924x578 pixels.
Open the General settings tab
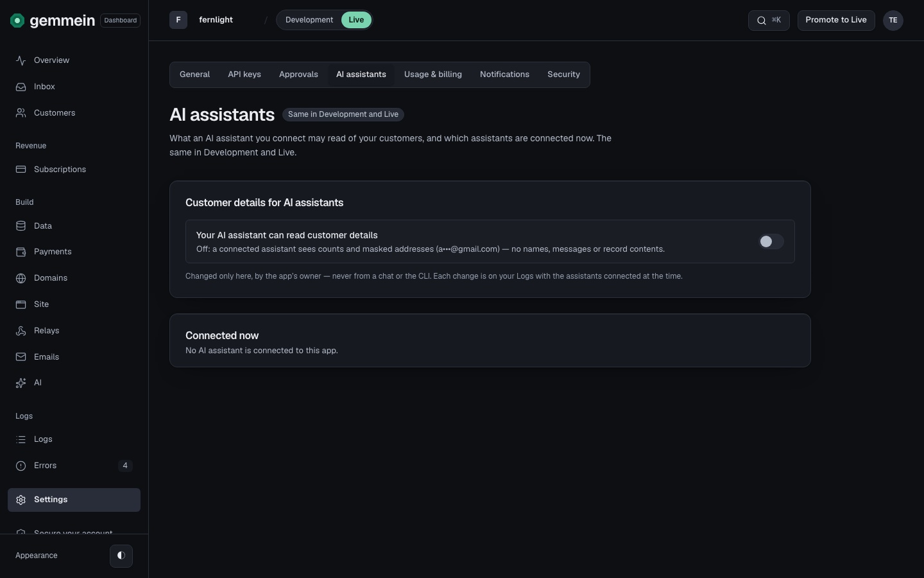pos(195,74)
